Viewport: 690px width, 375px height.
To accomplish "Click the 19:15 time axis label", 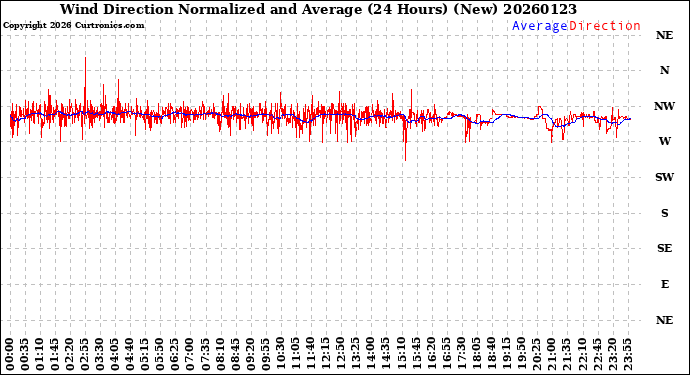I will tap(507, 354).
